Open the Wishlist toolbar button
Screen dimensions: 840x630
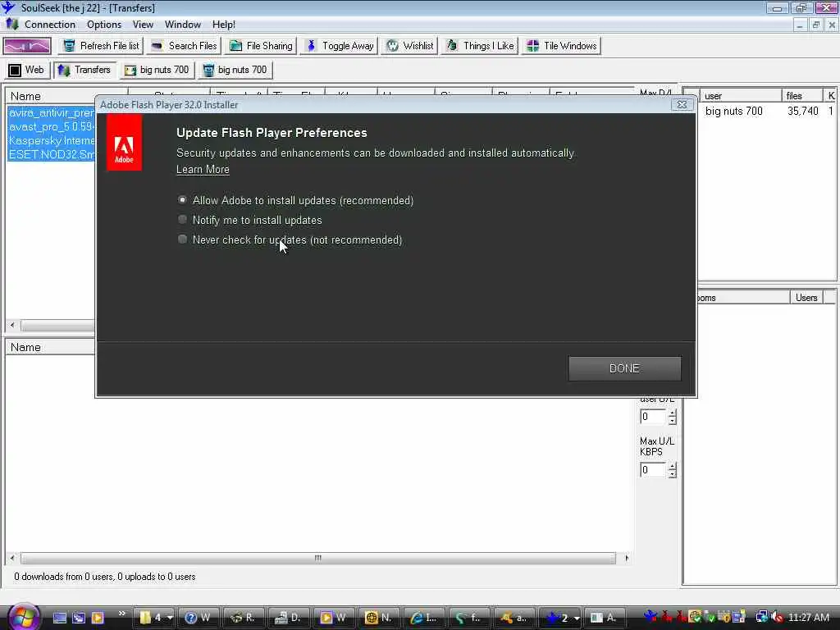click(x=410, y=46)
